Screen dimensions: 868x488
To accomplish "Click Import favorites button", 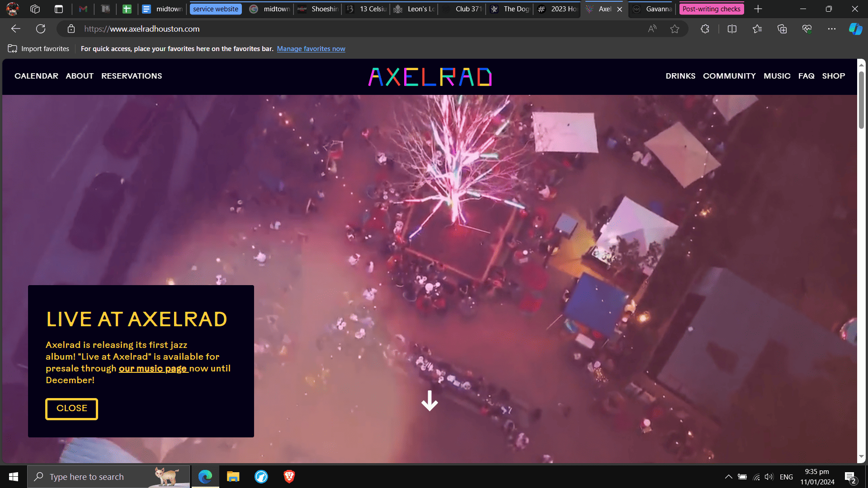I will (x=38, y=49).
